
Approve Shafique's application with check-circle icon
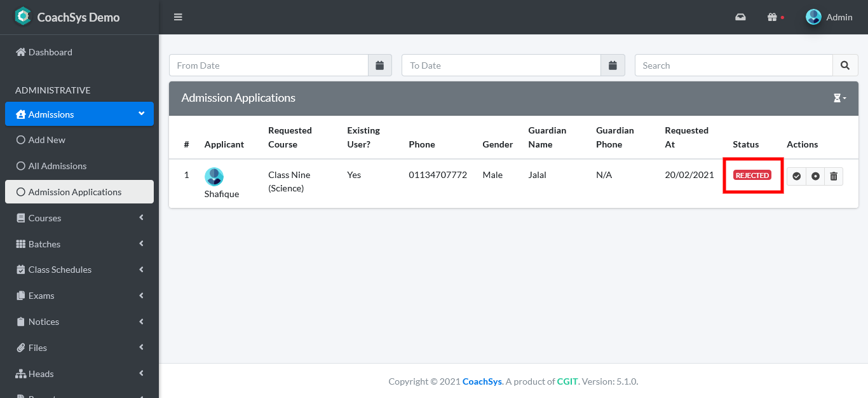pyautogui.click(x=796, y=176)
